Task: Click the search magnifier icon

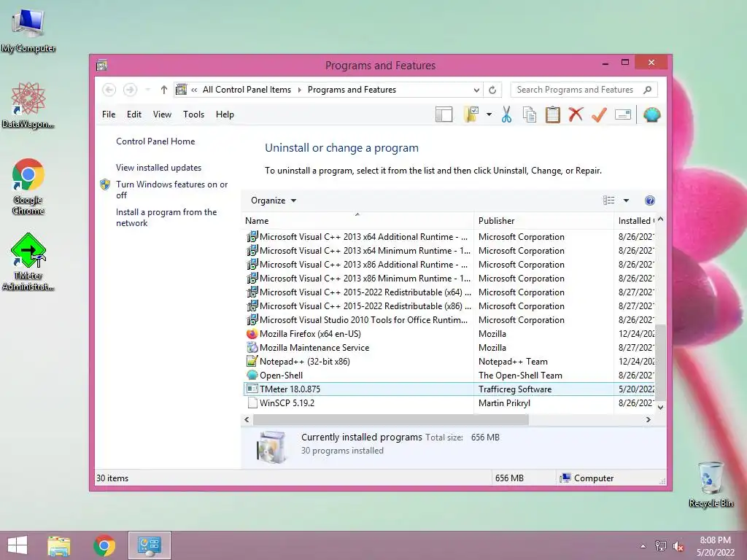Action: click(x=647, y=90)
